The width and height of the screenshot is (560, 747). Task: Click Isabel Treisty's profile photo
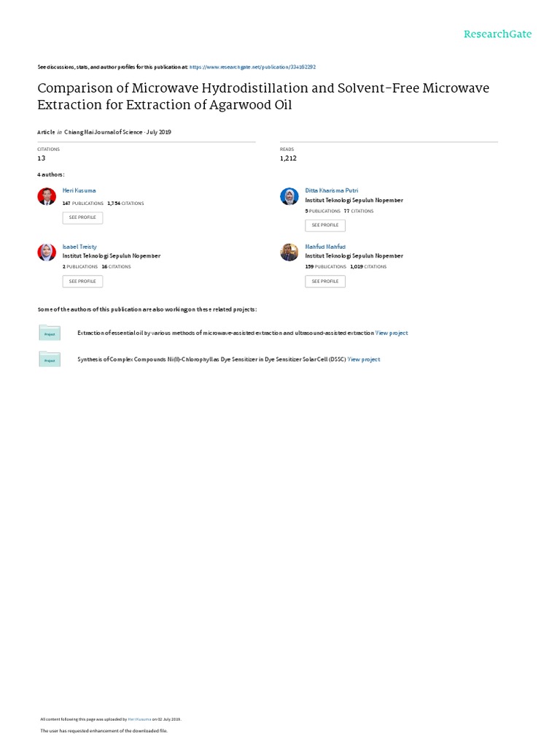[47, 252]
